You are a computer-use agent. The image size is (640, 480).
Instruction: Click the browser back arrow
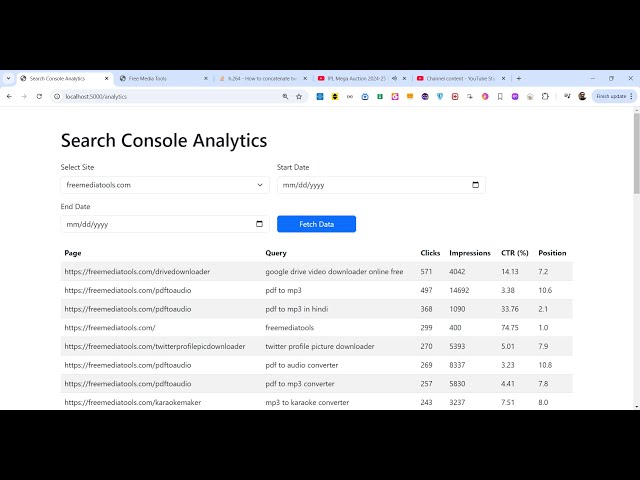click(9, 96)
